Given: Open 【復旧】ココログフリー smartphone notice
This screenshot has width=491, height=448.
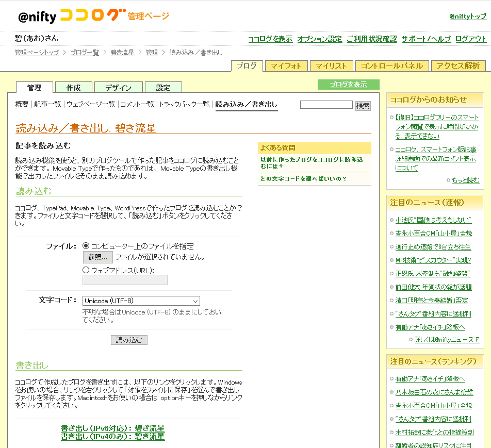Looking at the screenshot, I should [437, 127].
